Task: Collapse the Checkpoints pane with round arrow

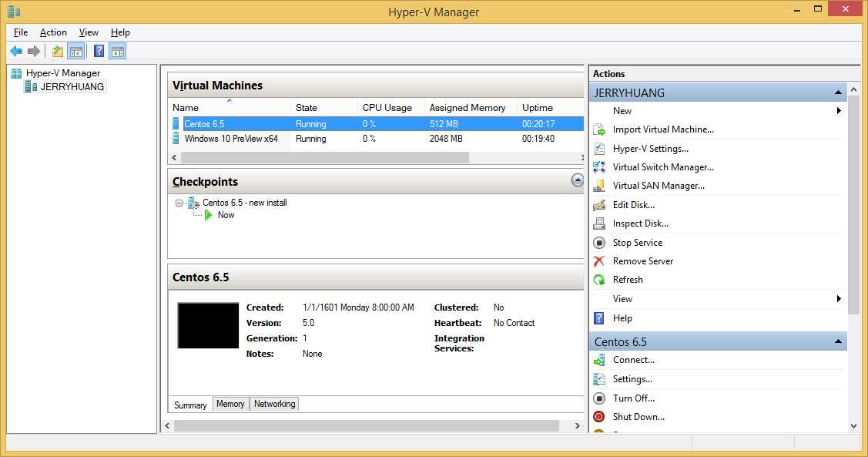Action: [578, 180]
